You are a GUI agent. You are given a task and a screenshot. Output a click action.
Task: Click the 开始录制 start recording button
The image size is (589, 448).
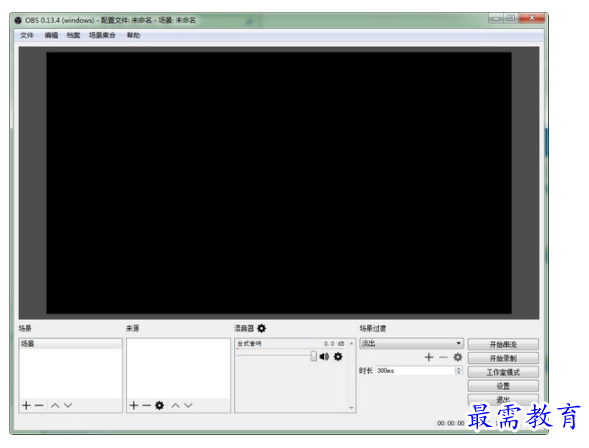pyautogui.click(x=503, y=358)
